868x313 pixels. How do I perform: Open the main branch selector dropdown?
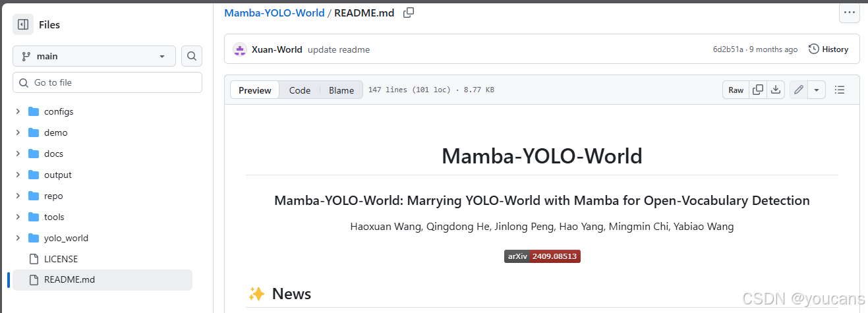point(94,56)
